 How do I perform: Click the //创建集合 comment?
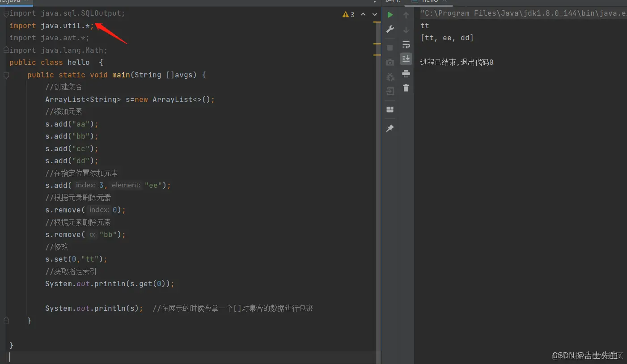64,87
